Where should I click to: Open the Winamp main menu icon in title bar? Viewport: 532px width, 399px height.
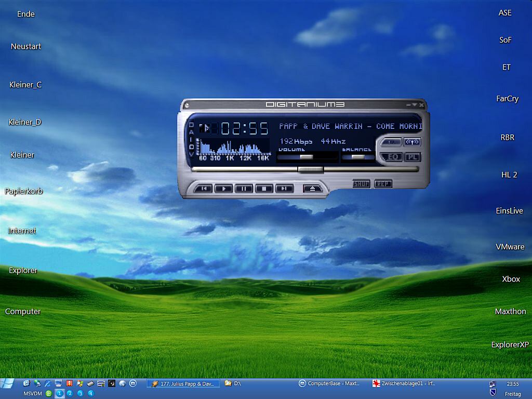point(186,105)
